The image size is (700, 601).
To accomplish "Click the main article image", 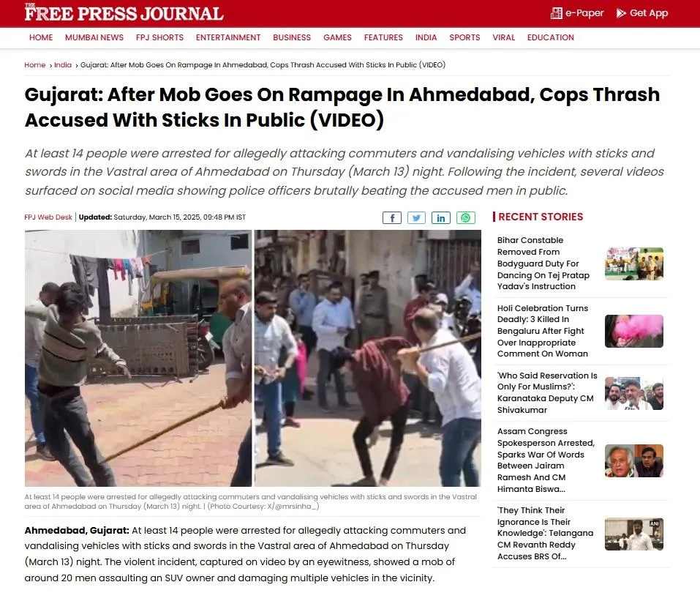I will tap(252, 358).
